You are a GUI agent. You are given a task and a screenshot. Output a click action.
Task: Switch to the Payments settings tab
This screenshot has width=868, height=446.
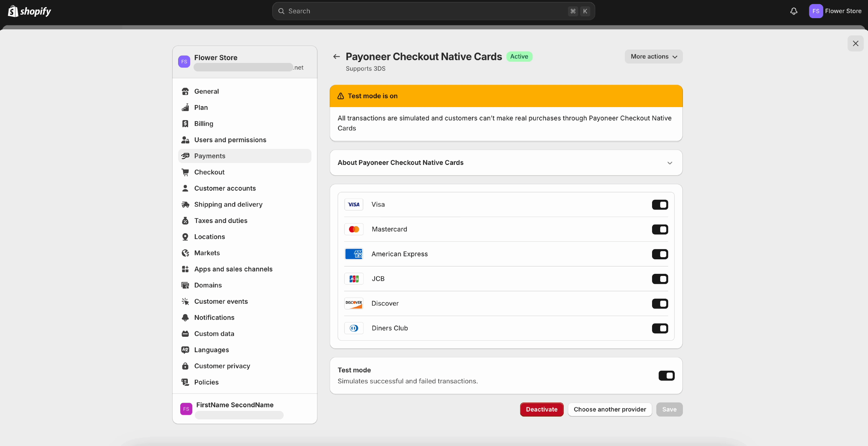[x=209, y=156]
